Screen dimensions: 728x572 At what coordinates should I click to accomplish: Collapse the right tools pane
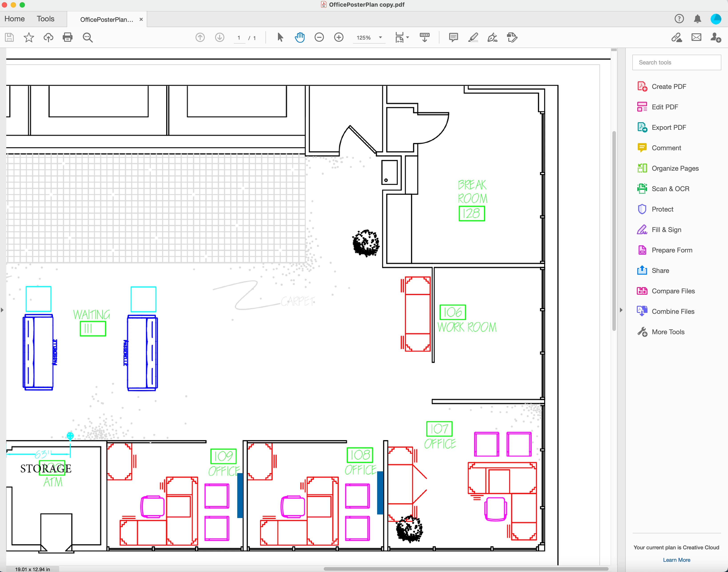pyautogui.click(x=621, y=310)
